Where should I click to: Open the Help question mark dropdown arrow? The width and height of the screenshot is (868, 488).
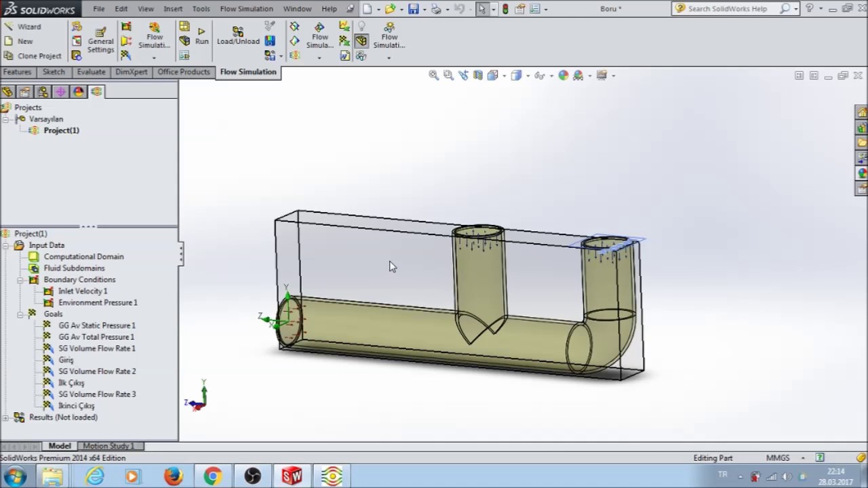click(820, 9)
